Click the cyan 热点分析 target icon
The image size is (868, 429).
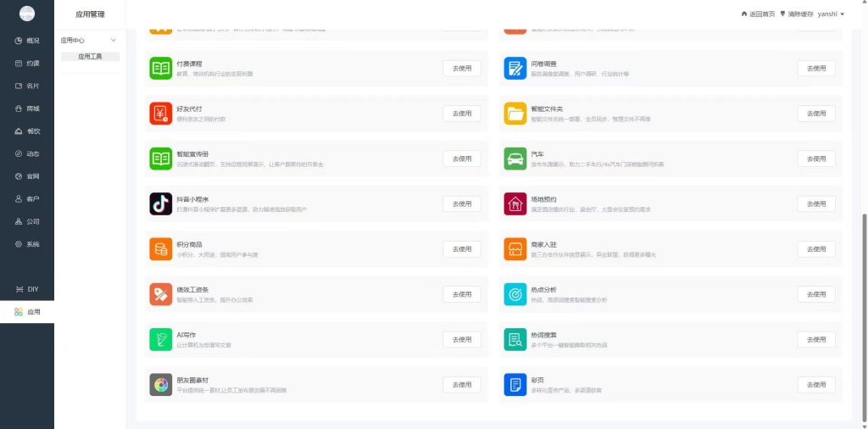click(x=515, y=294)
